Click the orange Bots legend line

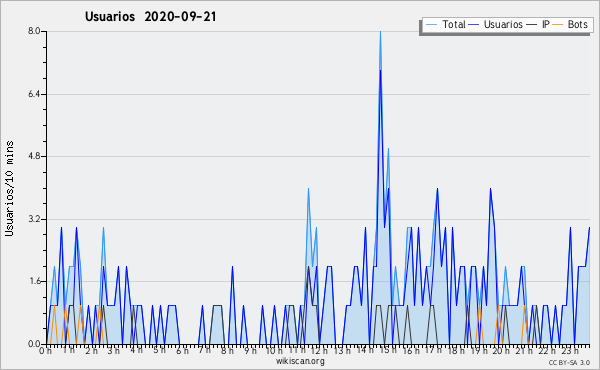[558, 25]
